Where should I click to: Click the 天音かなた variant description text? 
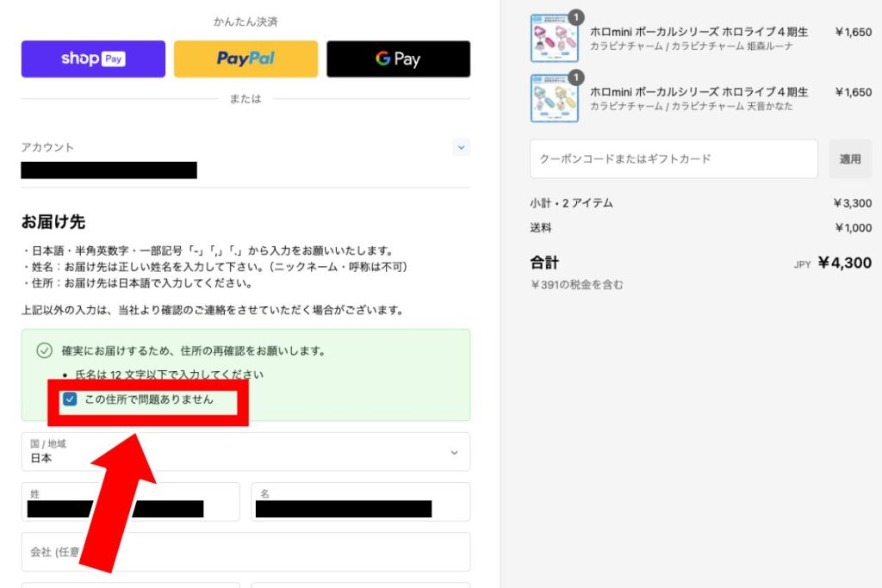point(692,106)
